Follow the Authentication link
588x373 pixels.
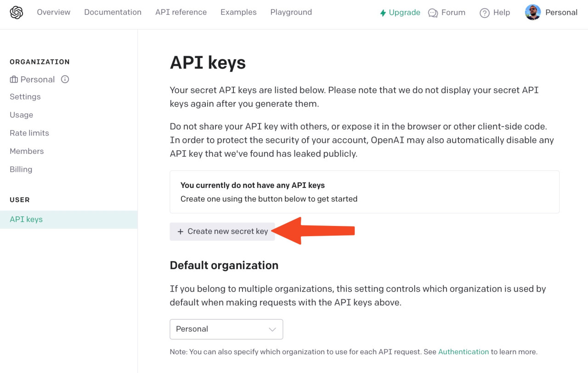(464, 352)
